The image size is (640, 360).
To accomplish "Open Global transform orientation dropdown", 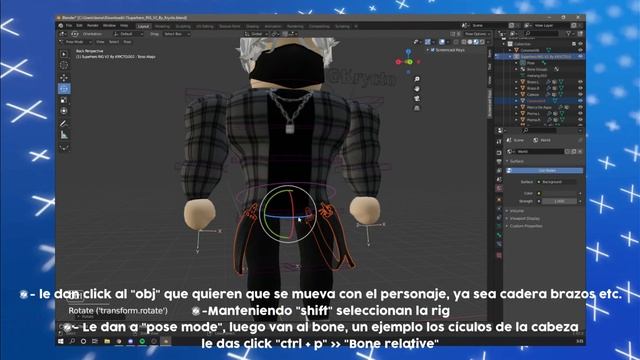I will pyautogui.click(x=256, y=34).
